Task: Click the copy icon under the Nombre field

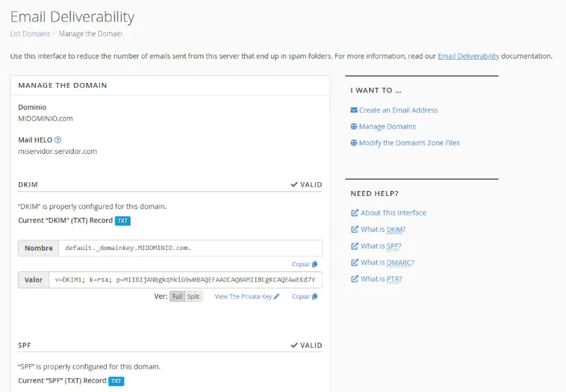Action: [x=315, y=264]
